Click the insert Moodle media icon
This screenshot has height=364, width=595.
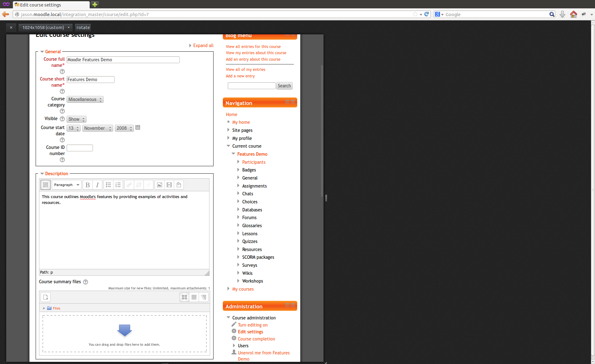[x=169, y=185]
